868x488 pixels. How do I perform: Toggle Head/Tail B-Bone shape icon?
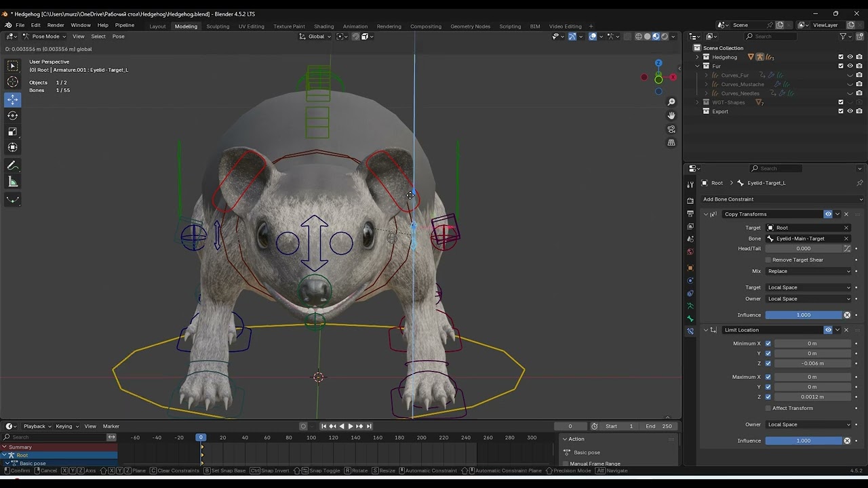(847, 249)
